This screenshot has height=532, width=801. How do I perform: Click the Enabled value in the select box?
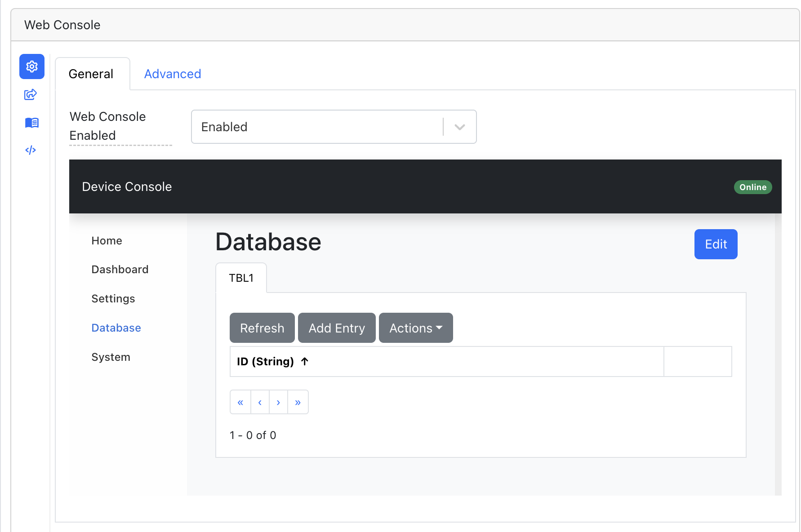tap(224, 127)
